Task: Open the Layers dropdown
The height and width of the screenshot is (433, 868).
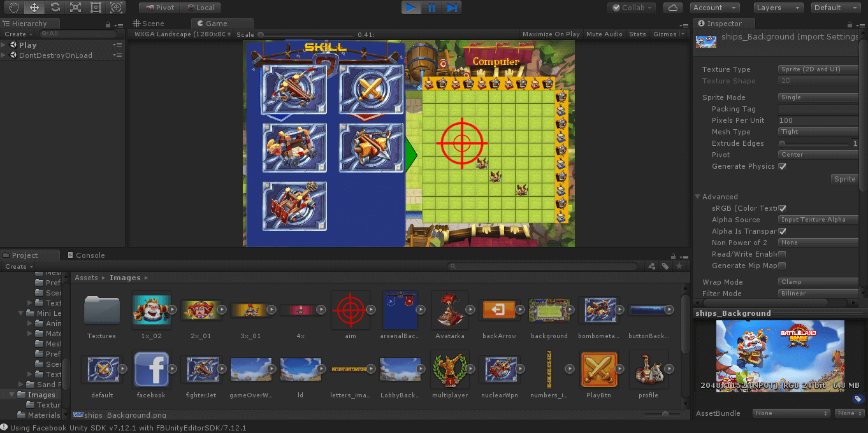Action: [x=778, y=8]
